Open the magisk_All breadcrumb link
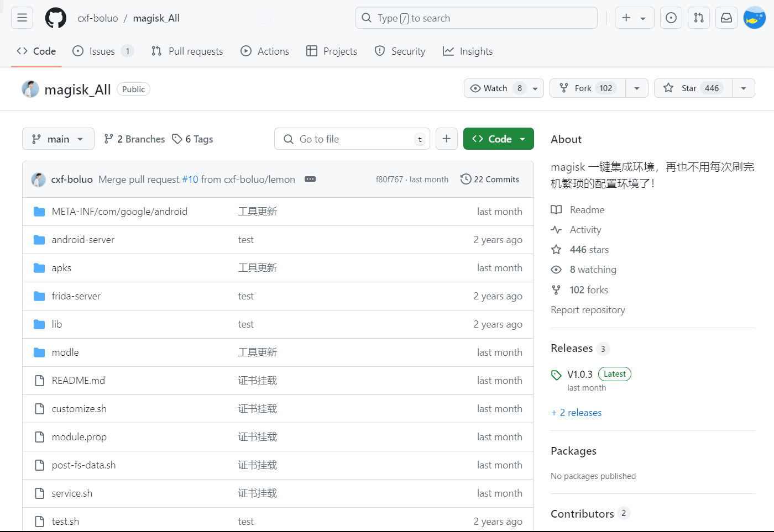The height and width of the screenshot is (532, 774). click(x=156, y=18)
